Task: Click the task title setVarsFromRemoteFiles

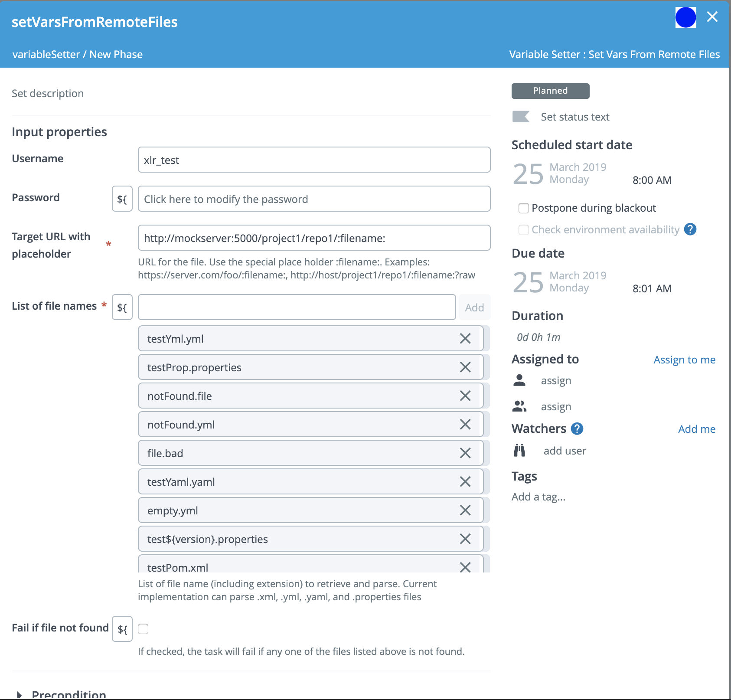Action: [x=95, y=22]
